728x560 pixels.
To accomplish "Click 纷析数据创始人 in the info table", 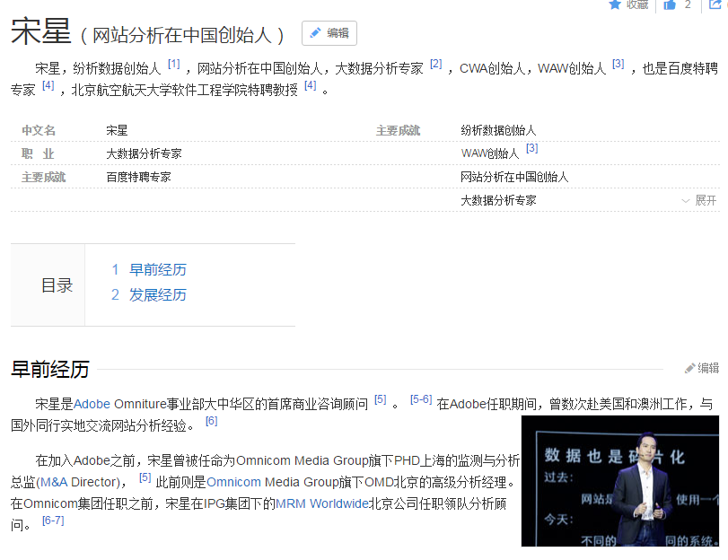I will 498,130.
